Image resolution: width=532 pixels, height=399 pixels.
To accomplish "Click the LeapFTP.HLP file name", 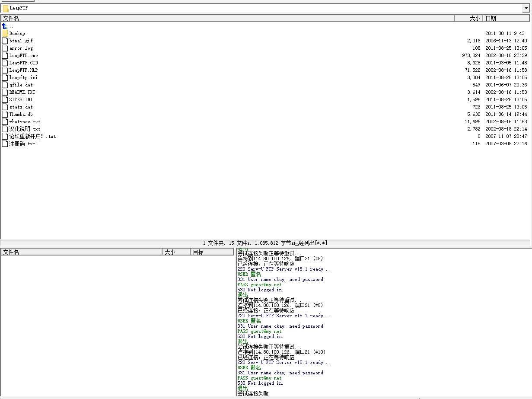I will point(23,70).
